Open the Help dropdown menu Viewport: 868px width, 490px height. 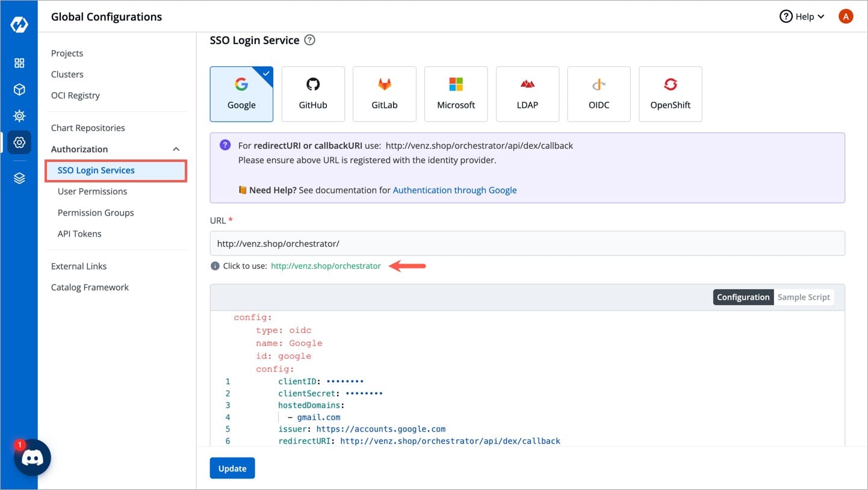pyautogui.click(x=802, y=17)
